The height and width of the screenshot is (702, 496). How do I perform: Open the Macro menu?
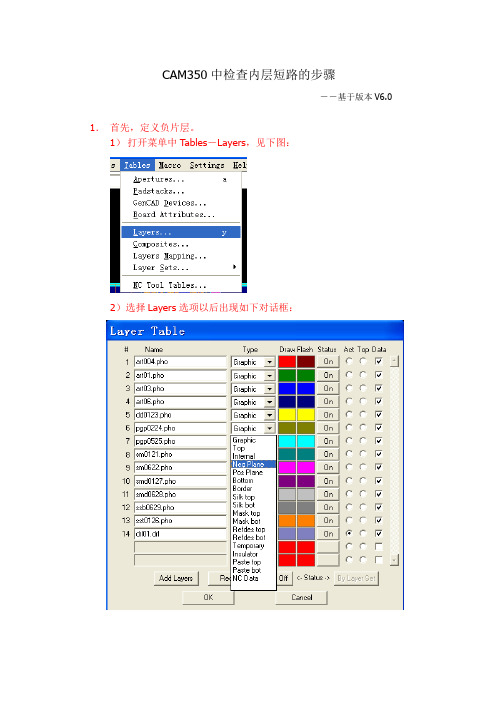tap(170, 165)
